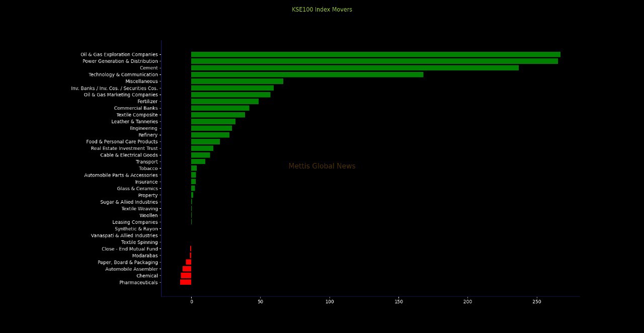Click the 250 tick on x-axis
This screenshot has height=333, width=644.
(x=537, y=301)
